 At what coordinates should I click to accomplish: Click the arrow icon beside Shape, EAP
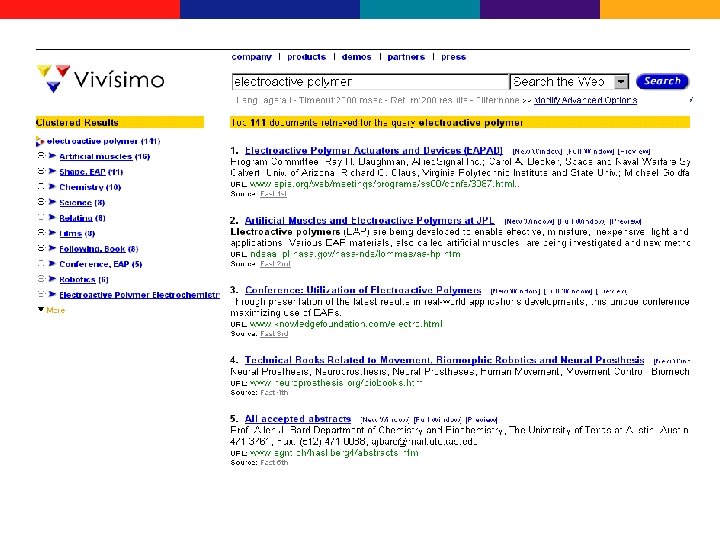coord(52,171)
